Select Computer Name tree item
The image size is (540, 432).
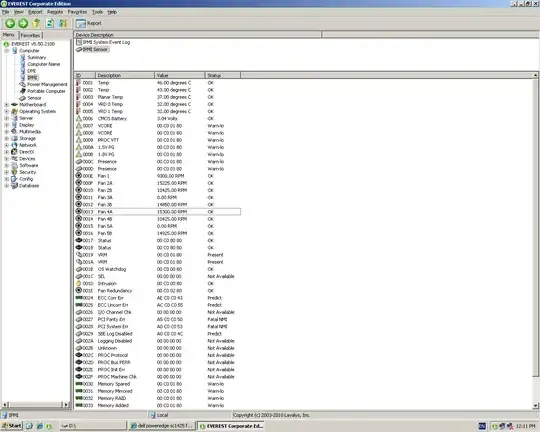coord(43,64)
